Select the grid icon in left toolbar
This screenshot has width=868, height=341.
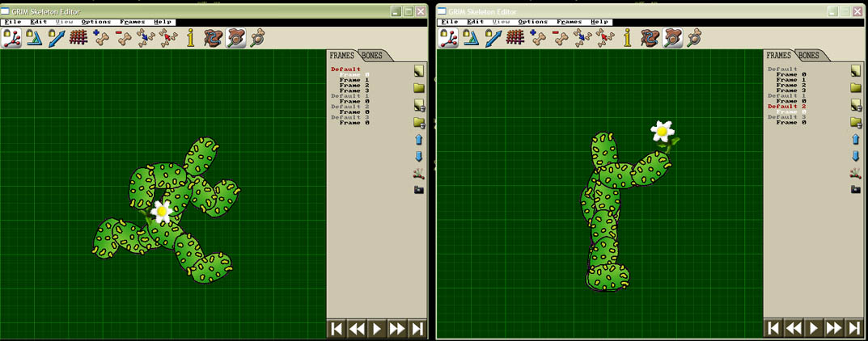[x=78, y=37]
